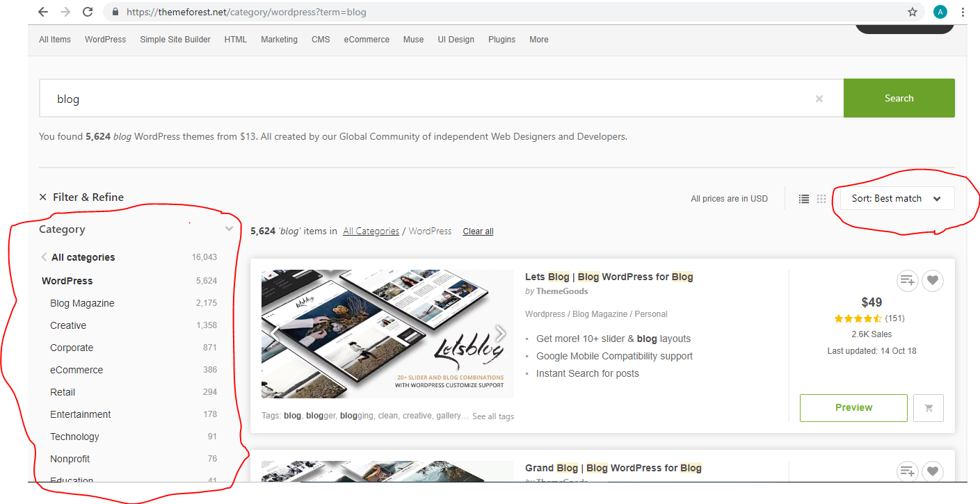Open the Marketing navigation menu item
The width and height of the screenshot is (980, 504).
[x=280, y=40]
